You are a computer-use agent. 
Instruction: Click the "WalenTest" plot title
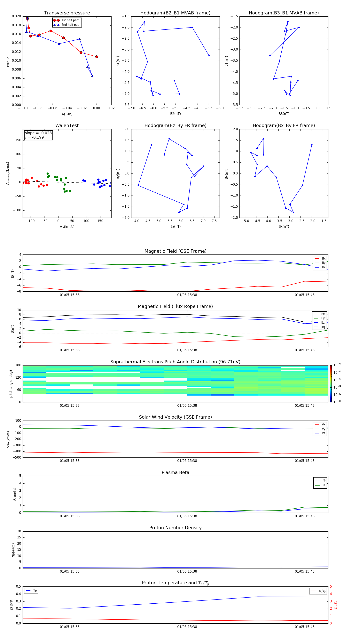point(67,125)
